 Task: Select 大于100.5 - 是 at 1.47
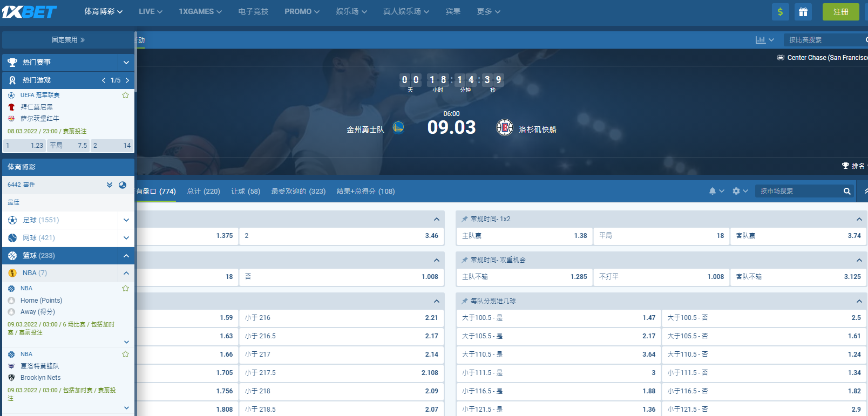click(558, 318)
